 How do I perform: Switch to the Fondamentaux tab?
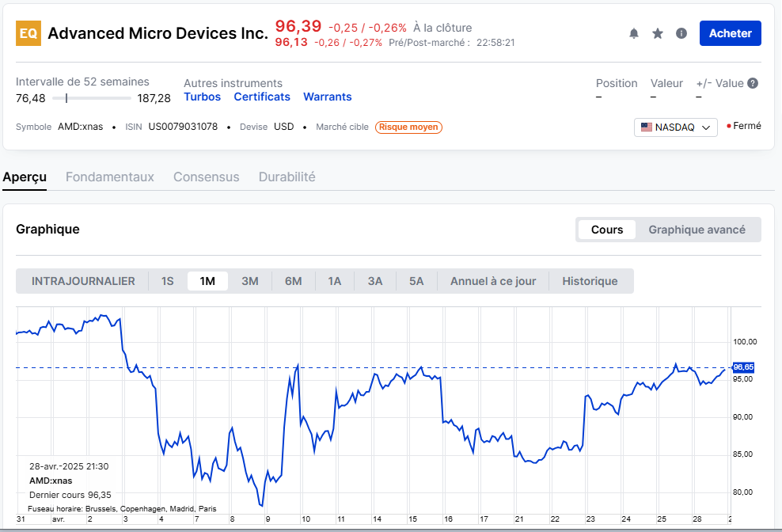109,177
